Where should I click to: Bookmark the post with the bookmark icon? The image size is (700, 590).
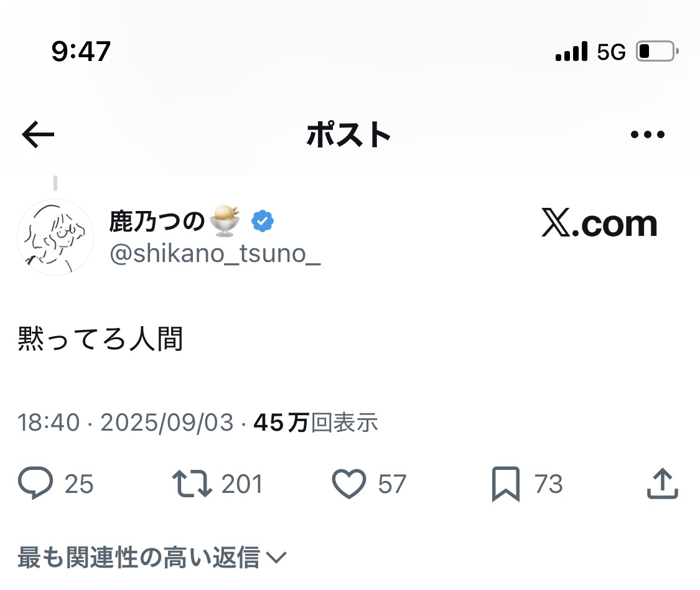[505, 484]
